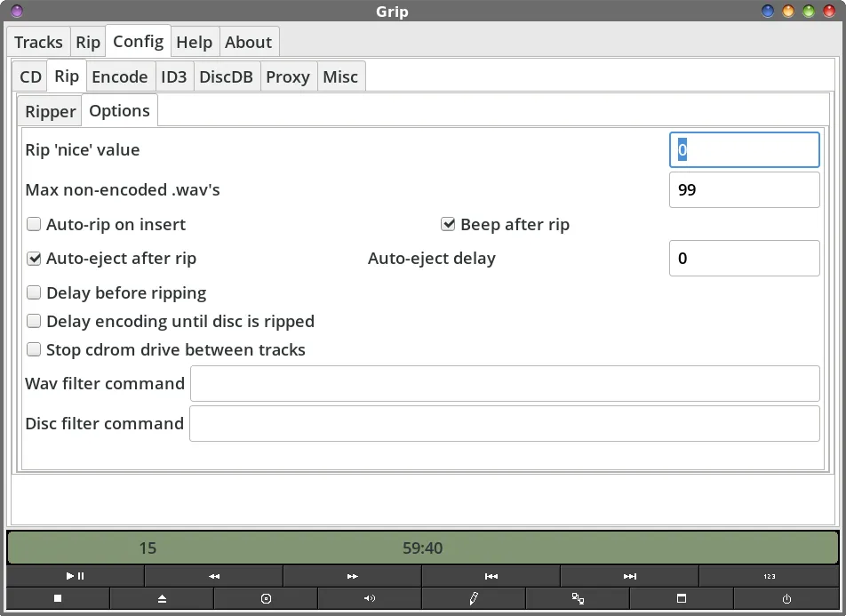The height and width of the screenshot is (616, 846).
Task: Click track number 15 in the display
Action: (x=148, y=548)
